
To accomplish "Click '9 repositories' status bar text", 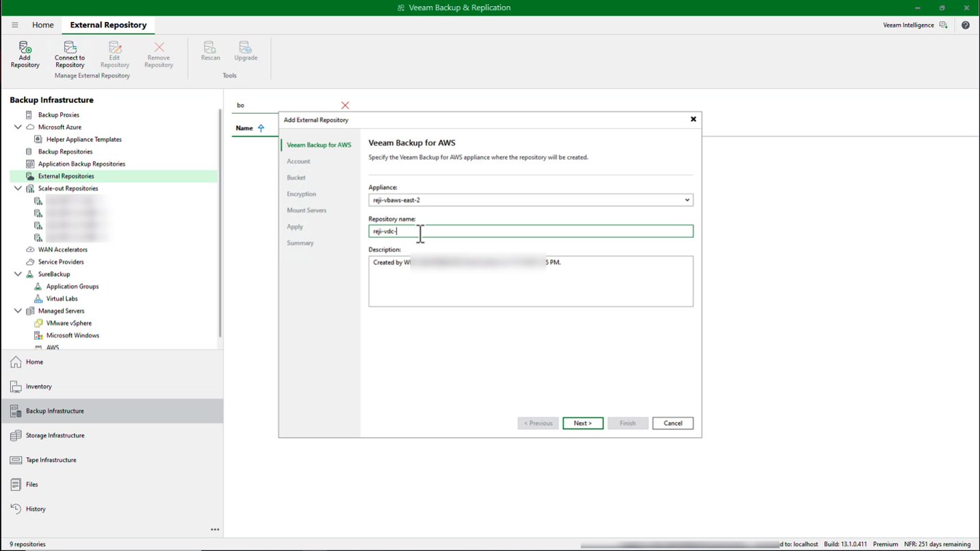I will (27, 544).
